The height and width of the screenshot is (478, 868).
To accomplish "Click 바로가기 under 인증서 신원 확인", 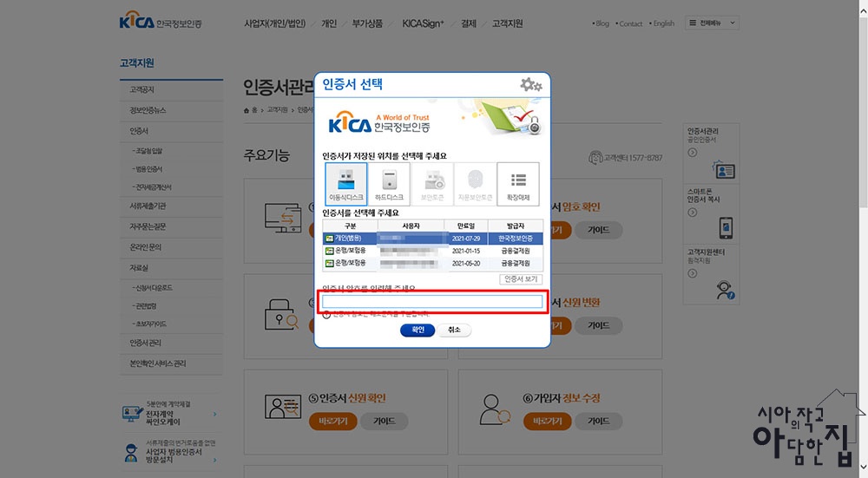I will (x=332, y=422).
